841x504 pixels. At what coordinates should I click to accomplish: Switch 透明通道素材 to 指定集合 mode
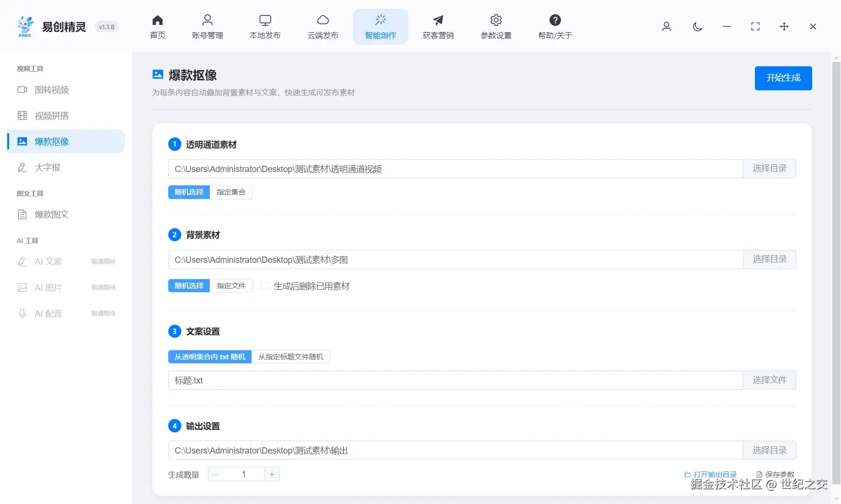(x=231, y=192)
